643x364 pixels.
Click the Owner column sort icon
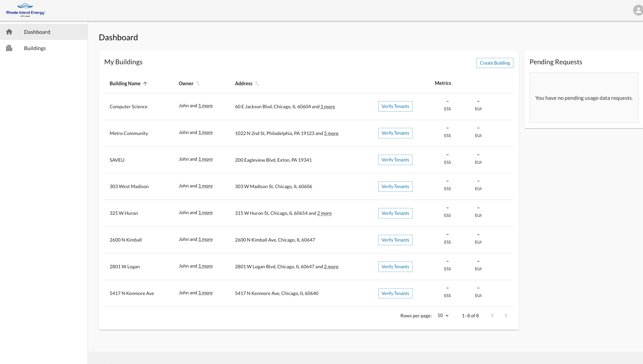click(198, 84)
